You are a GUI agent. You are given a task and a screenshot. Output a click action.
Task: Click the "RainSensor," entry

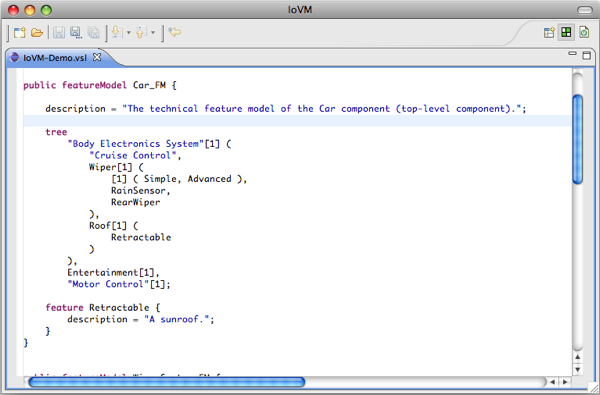(x=141, y=191)
